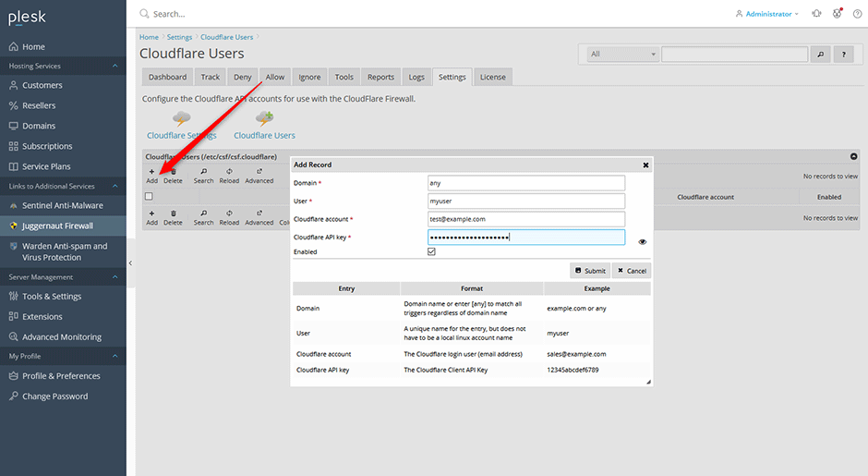Viewport: 868px width, 476px height.
Task: Open Extensions in the sidebar
Action: coord(42,316)
